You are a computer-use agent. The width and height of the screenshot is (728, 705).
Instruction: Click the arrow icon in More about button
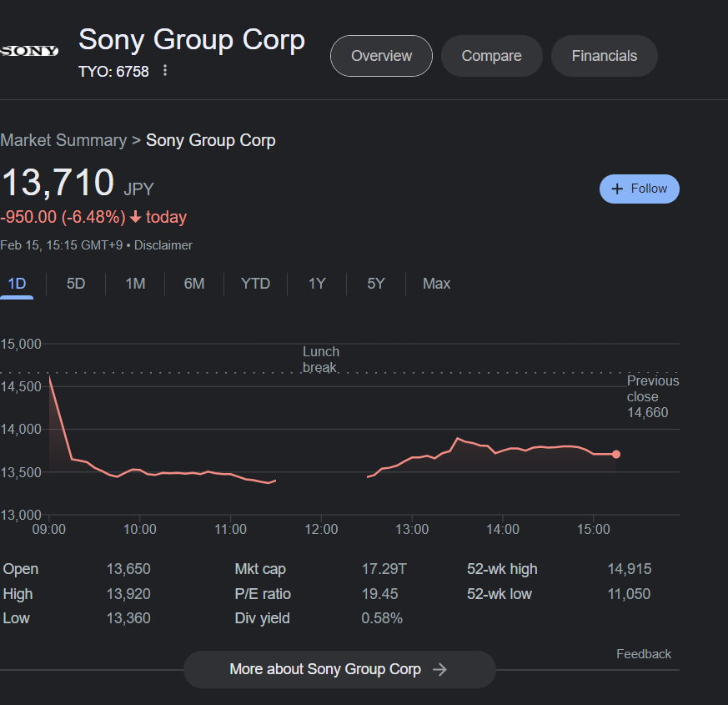(x=440, y=669)
